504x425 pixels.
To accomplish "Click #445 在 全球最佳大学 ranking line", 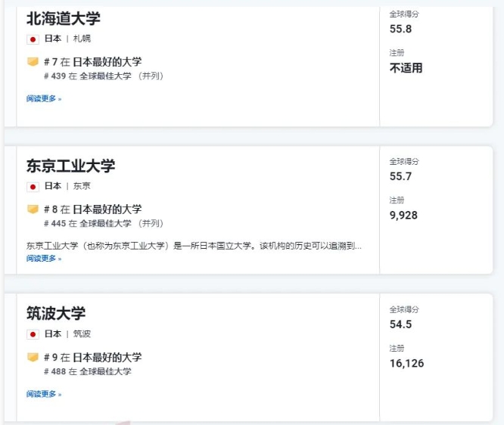I will click(104, 224).
